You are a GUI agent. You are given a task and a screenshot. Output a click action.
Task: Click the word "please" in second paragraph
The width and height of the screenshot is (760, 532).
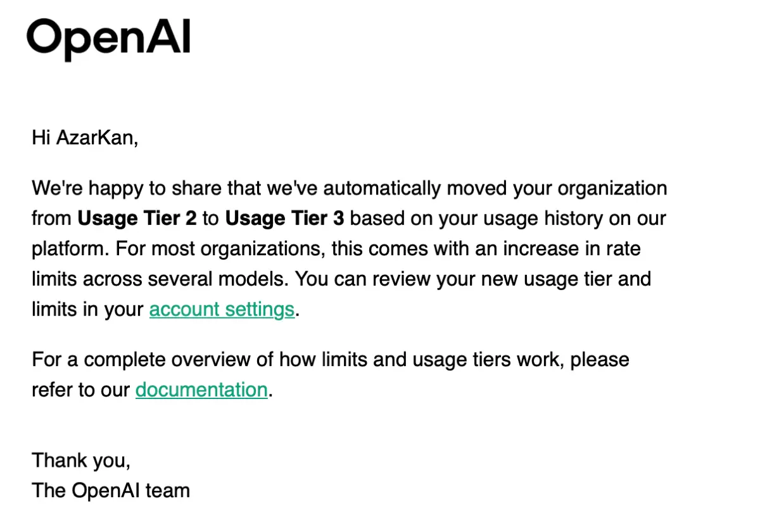(x=600, y=359)
